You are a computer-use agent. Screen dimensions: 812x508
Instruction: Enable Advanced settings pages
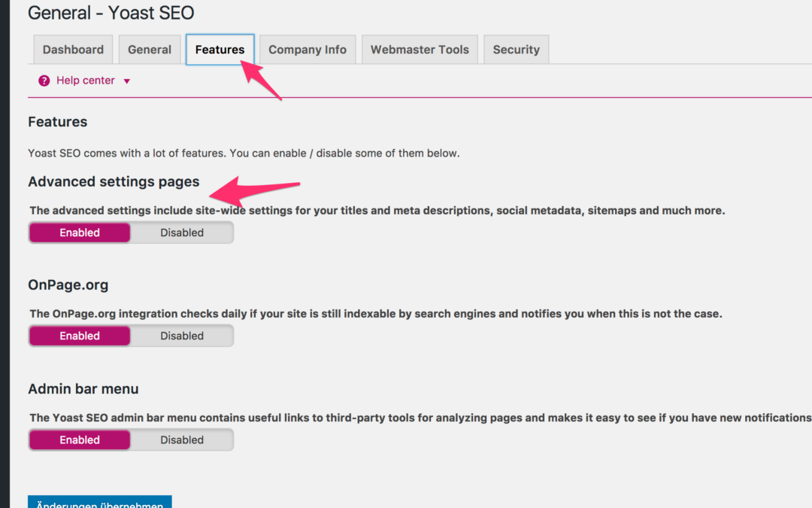pyautogui.click(x=80, y=233)
